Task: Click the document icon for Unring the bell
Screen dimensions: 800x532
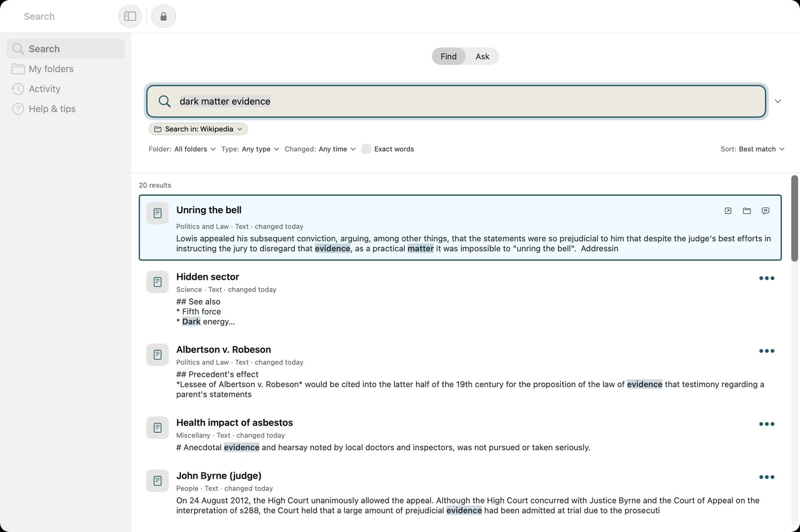Action: click(157, 213)
